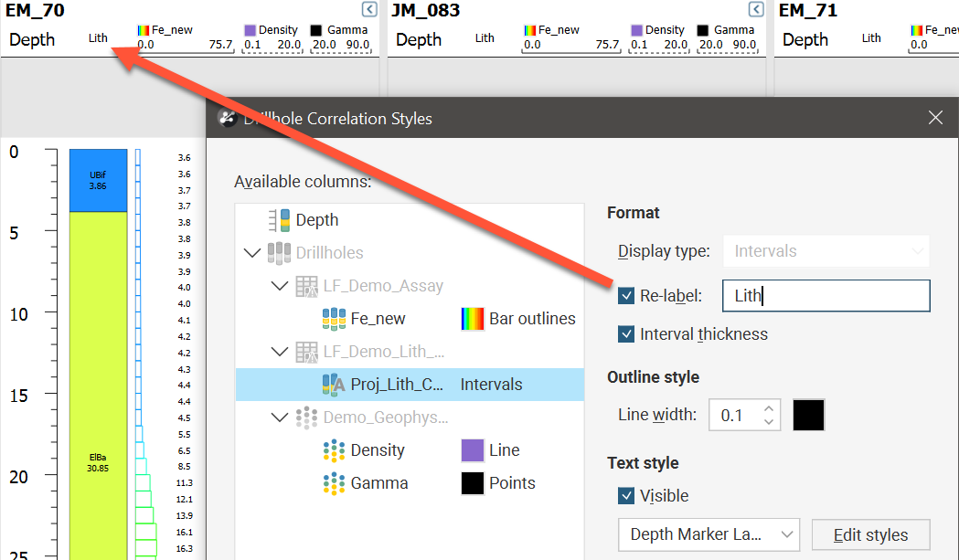Click the Re-label text field containing Lith

pyautogui.click(x=825, y=296)
